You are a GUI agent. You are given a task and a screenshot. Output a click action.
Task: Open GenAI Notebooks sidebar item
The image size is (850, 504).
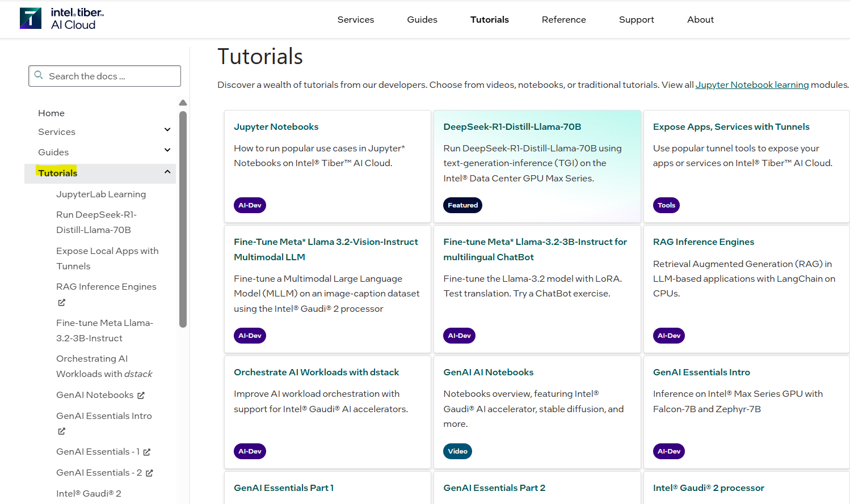click(95, 395)
